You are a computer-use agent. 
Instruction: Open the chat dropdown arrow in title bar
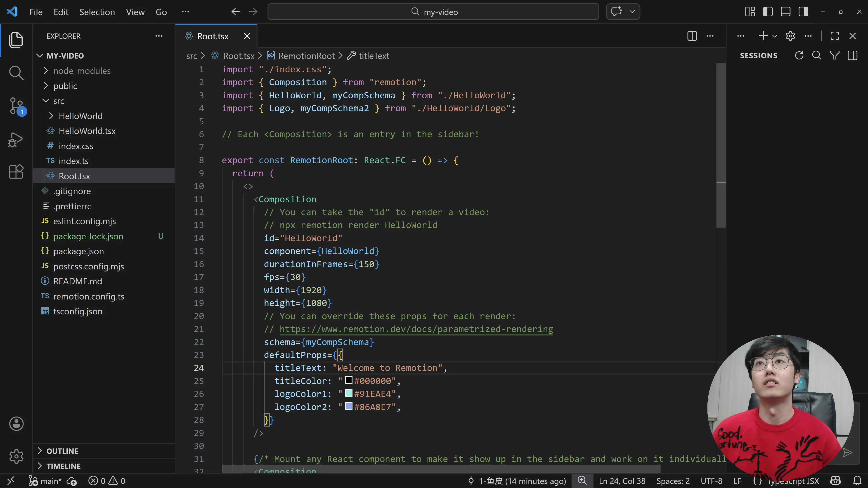coord(632,12)
